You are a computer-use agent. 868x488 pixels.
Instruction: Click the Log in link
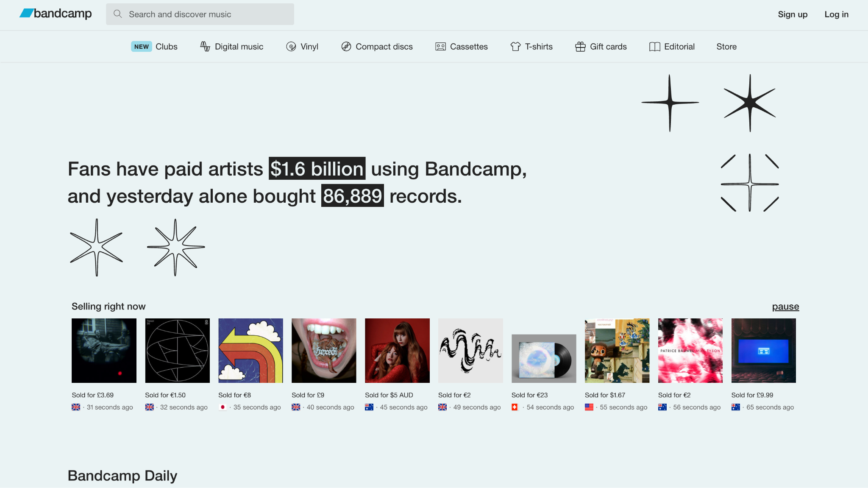pyautogui.click(x=836, y=14)
